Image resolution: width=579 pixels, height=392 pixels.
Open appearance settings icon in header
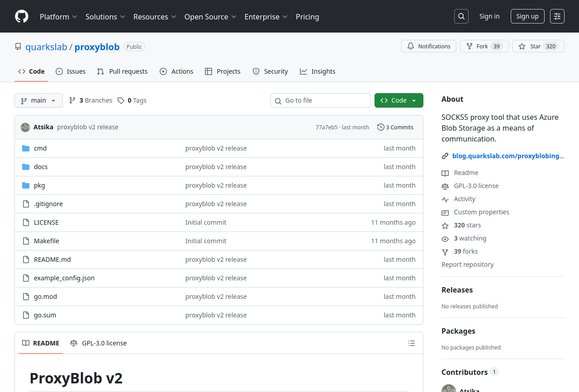[x=557, y=16]
